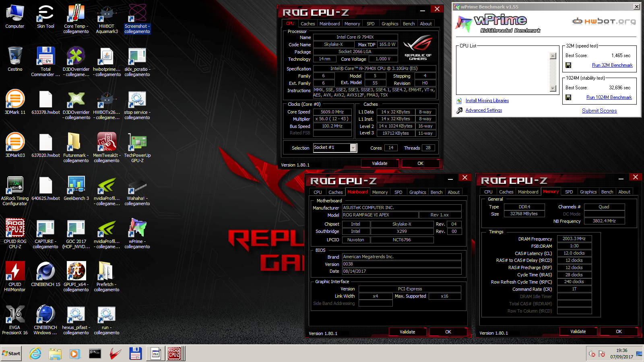Click scroll up arrow of CPU List

click(x=553, y=56)
